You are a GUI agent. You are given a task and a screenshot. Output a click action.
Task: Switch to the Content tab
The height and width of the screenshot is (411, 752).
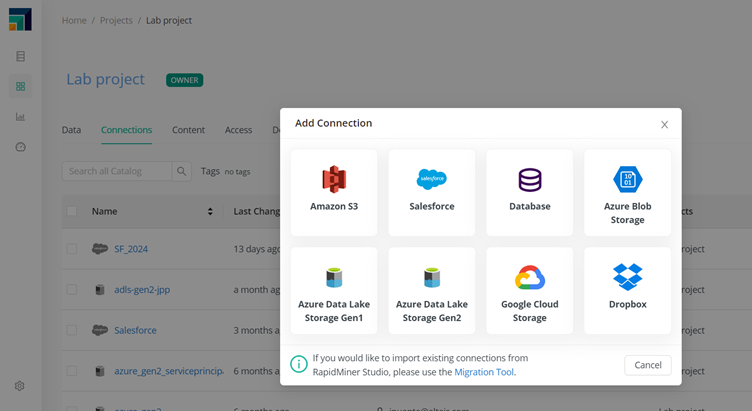188,130
